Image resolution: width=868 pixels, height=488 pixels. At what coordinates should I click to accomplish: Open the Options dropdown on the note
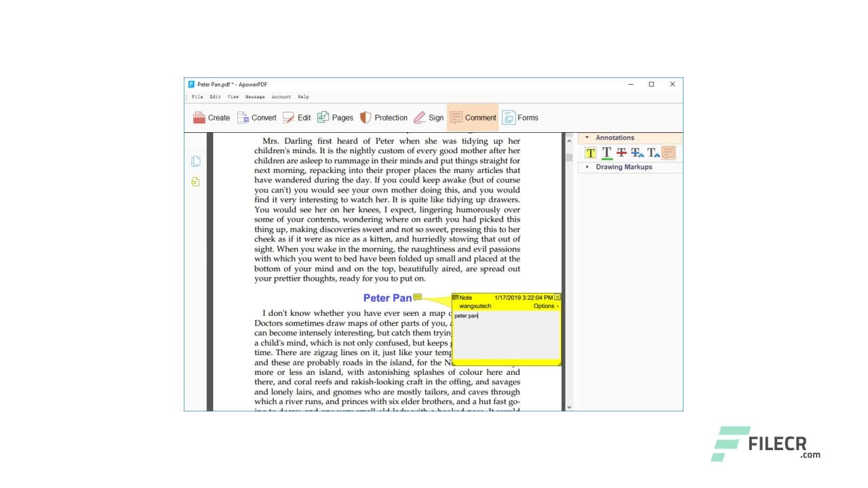[x=547, y=306]
